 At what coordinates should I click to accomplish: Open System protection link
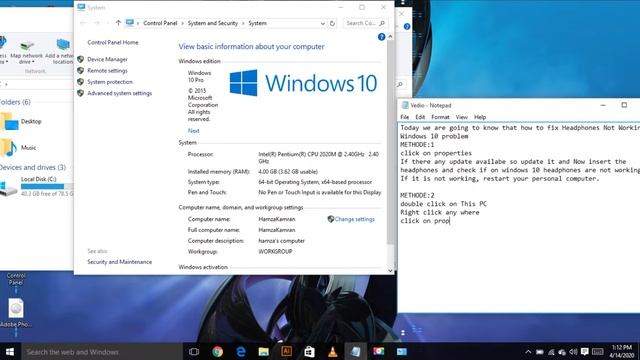[x=110, y=82]
